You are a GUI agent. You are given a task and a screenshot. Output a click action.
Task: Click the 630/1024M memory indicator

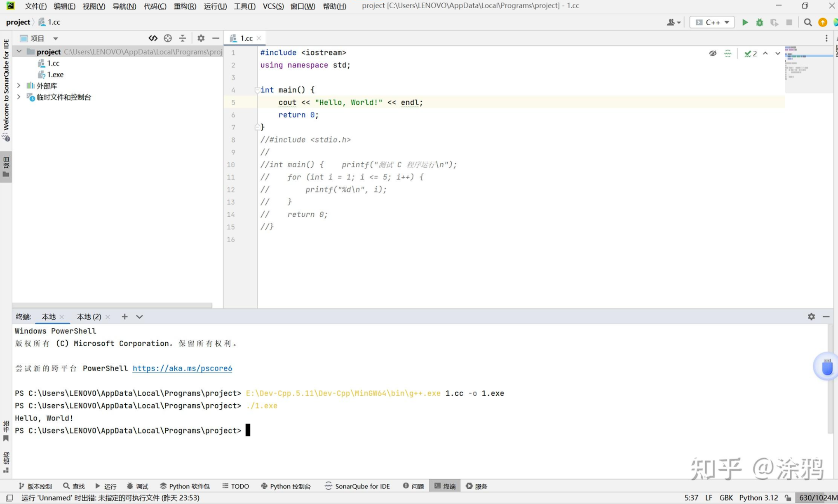pyautogui.click(x=817, y=498)
